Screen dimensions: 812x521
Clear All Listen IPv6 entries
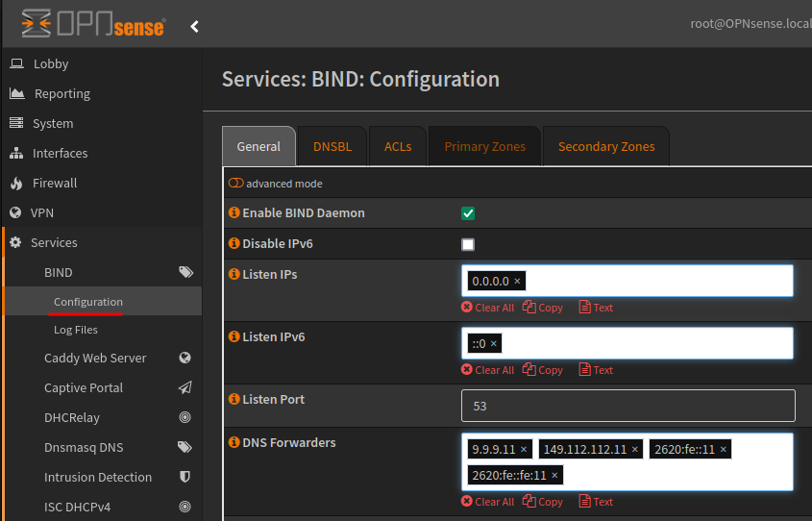(488, 370)
